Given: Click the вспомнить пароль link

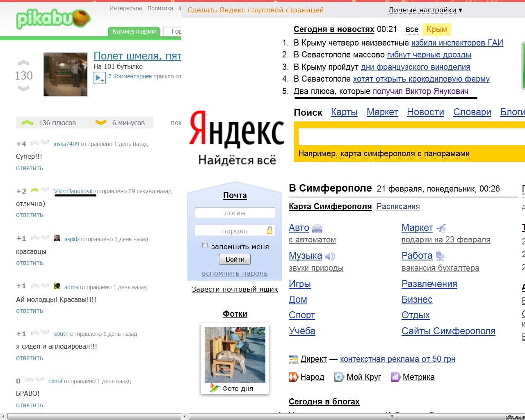Looking at the screenshot, I should (235, 274).
